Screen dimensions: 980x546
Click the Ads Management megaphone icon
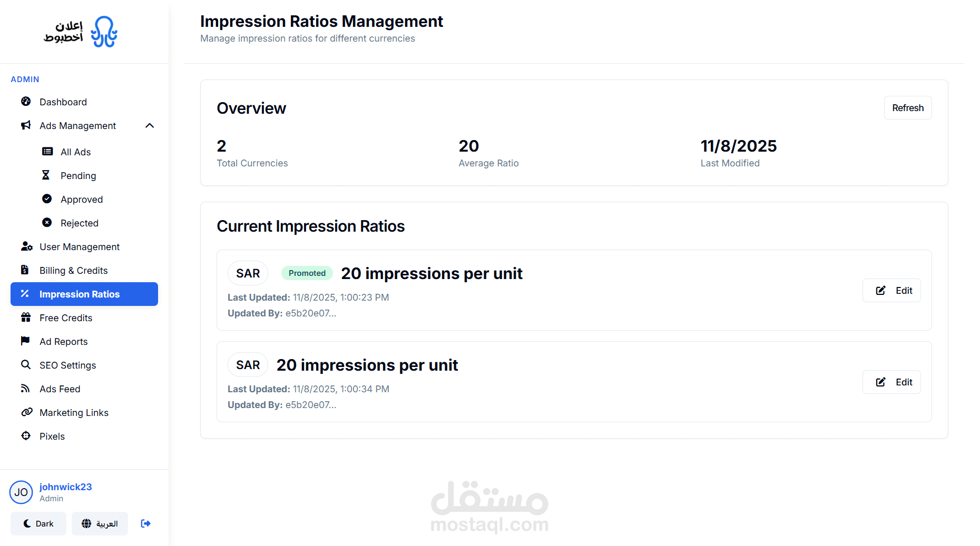tap(26, 125)
